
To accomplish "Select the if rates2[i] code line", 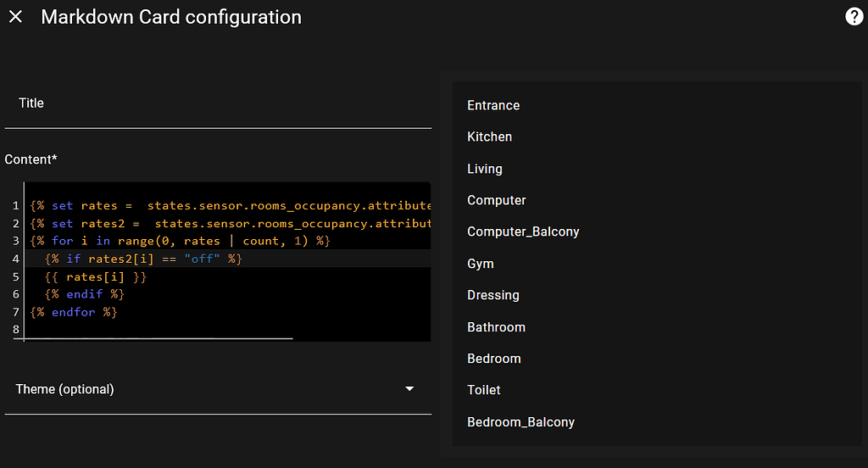I will click(142, 259).
